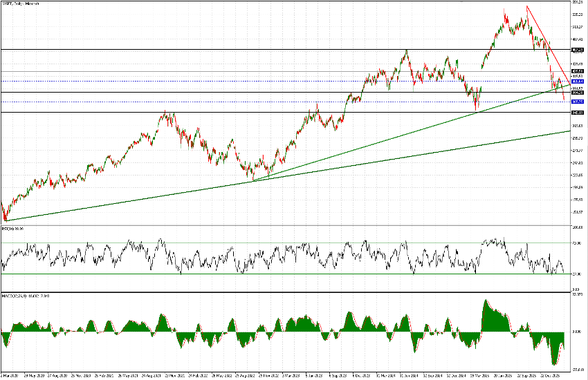The image size is (588, 380).
Task: Click the RSI(14) indicator label
Action: pos(13,228)
